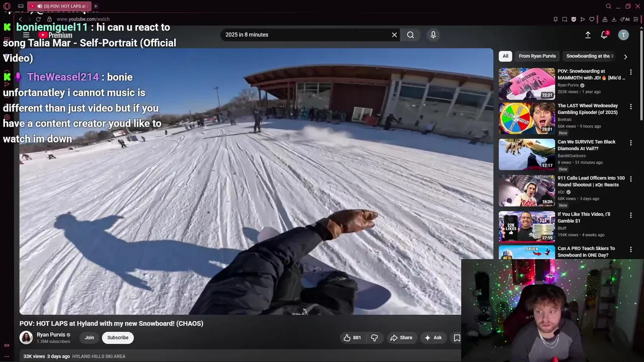
Task: View site security lock info
Action: [x=49, y=19]
